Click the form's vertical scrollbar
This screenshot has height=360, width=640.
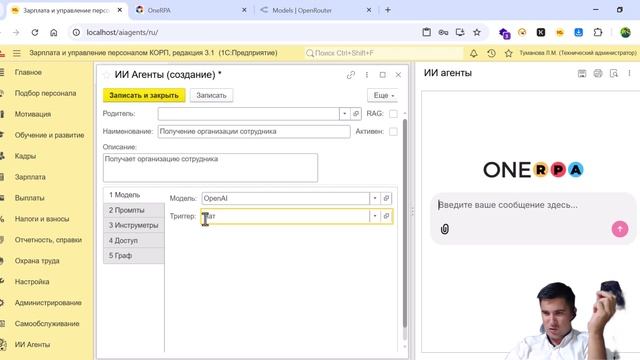[405, 223]
